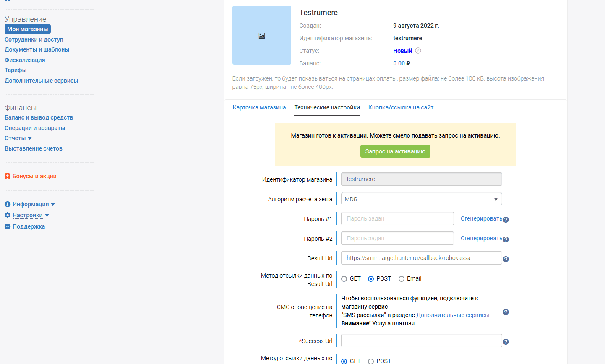
Task: Expand the Отчеты menu in sidebar
Action: pos(18,138)
